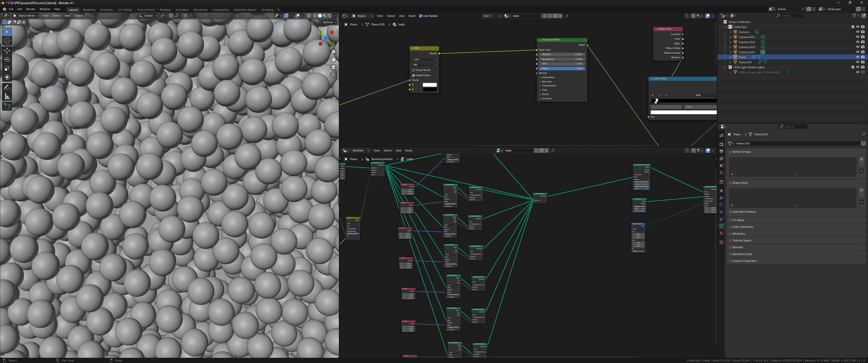Activate the Annotate pencil tool
868x363 pixels.
pyautogui.click(x=7, y=87)
